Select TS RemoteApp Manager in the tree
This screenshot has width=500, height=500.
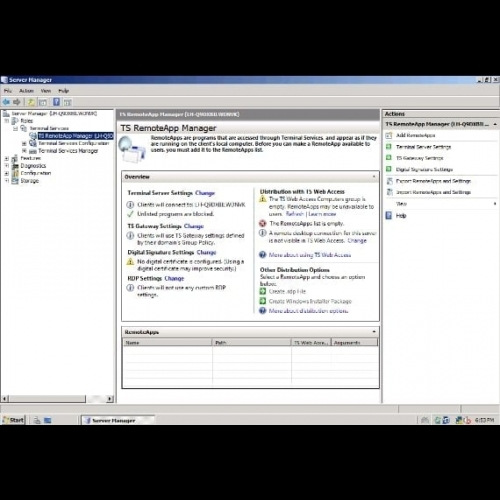(x=76, y=136)
